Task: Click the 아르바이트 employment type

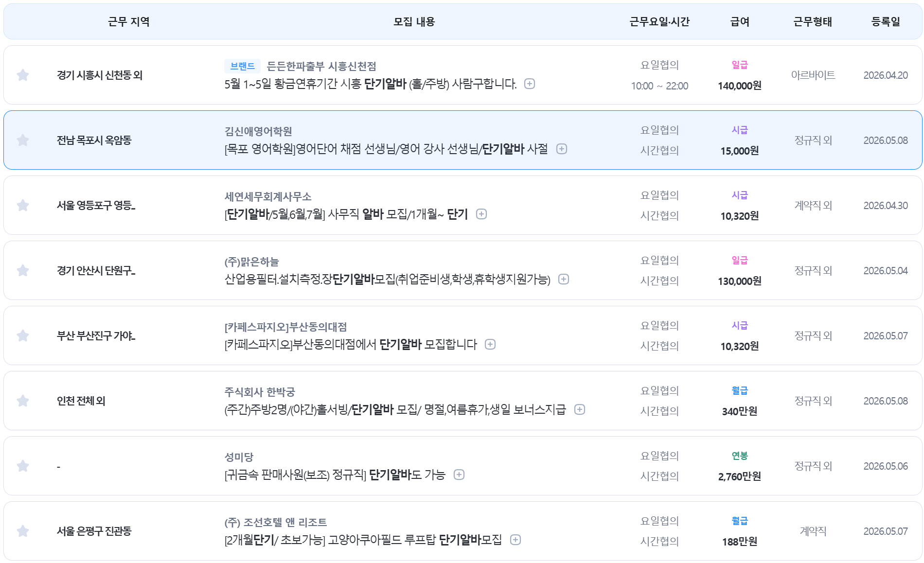Action: coord(813,75)
